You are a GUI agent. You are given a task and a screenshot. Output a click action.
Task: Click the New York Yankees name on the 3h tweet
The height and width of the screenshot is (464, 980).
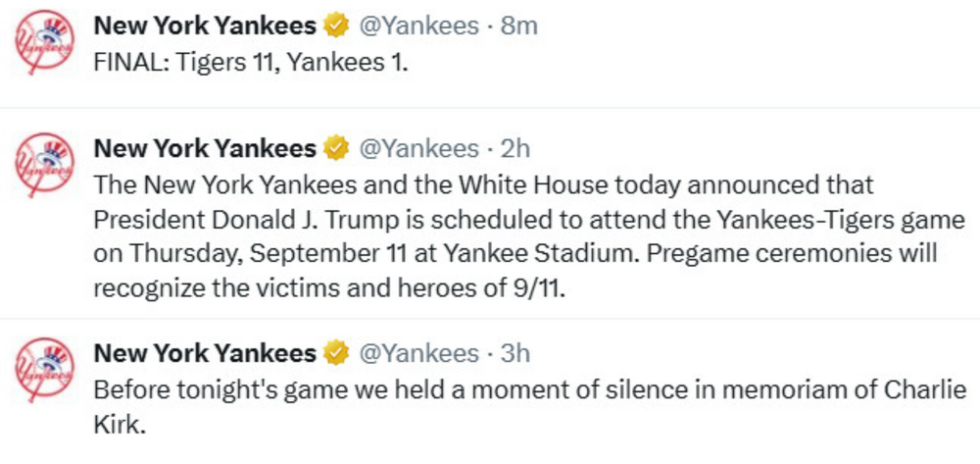click(205, 353)
